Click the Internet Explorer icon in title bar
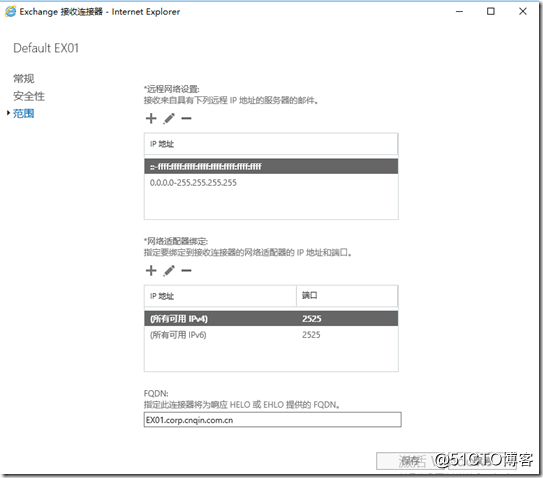The height and width of the screenshot is (478, 543). (10, 12)
